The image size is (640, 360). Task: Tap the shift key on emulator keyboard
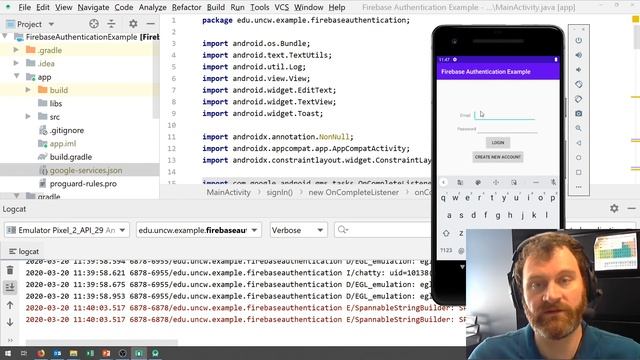[446, 233]
